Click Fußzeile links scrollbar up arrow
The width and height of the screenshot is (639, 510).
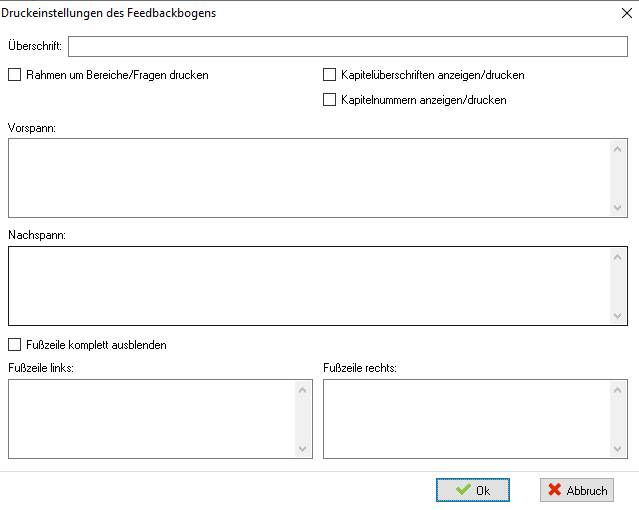[302, 391]
